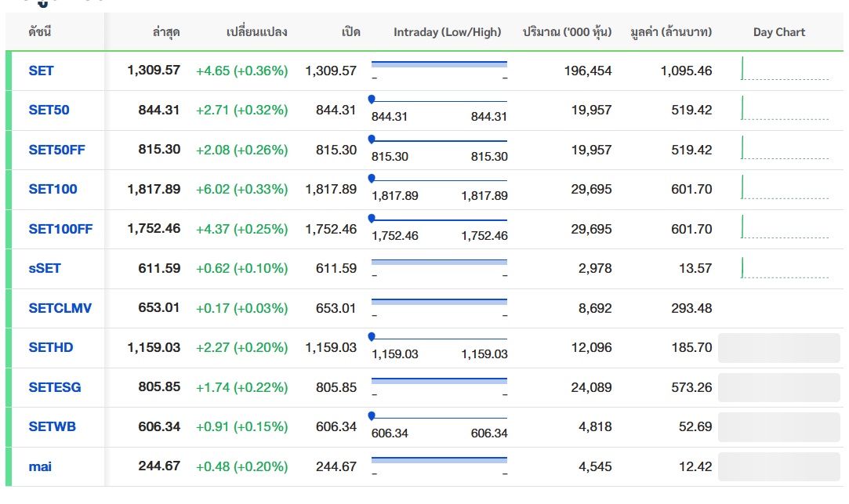This screenshot has width=849, height=504.
Task: Open the SETESG index details
Action: [54, 387]
